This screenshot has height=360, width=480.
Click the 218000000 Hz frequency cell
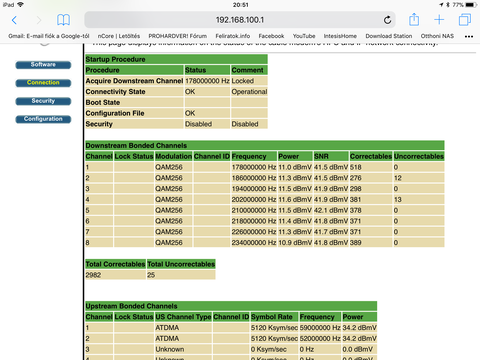pyautogui.click(x=254, y=221)
